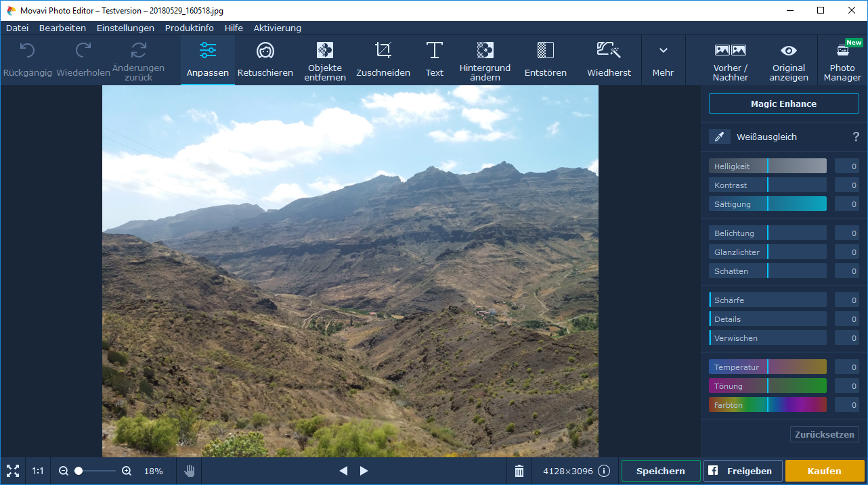The width and height of the screenshot is (868, 485).
Task: Pick white balance with eyedropper icon
Action: (x=720, y=137)
